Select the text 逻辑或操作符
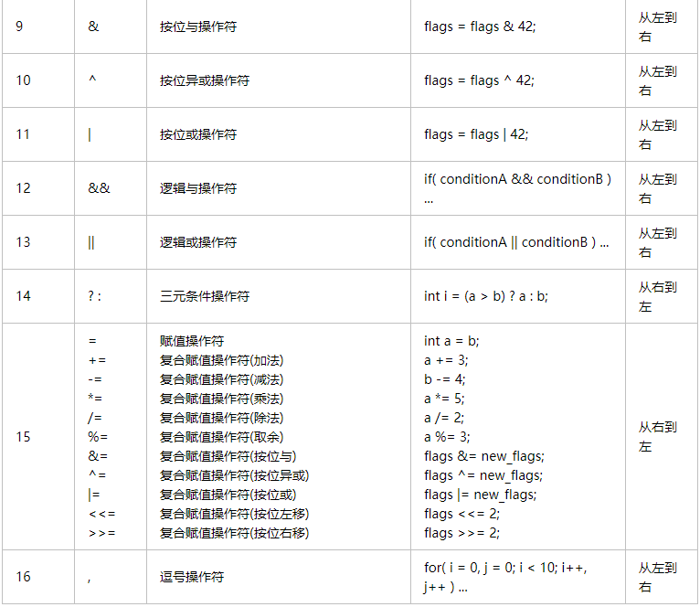 pyautogui.click(x=198, y=242)
